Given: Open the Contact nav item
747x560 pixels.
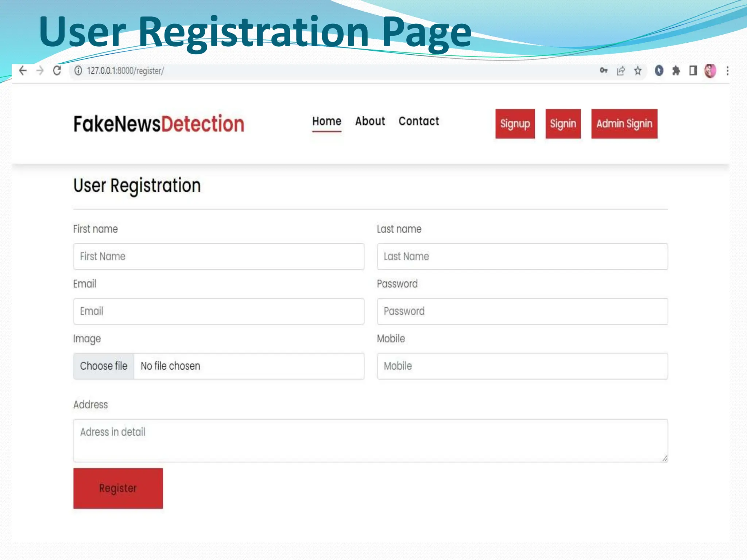Looking at the screenshot, I should coord(419,121).
